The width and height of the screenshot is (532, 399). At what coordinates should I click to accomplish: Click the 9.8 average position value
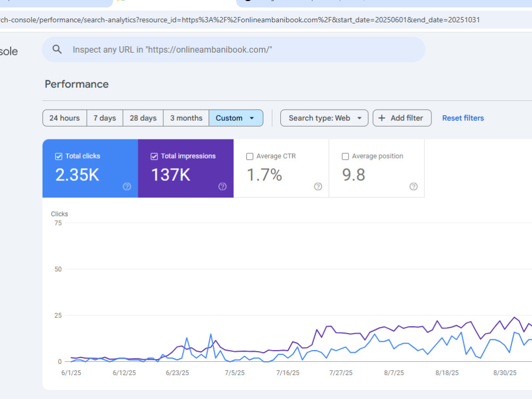pyautogui.click(x=354, y=175)
